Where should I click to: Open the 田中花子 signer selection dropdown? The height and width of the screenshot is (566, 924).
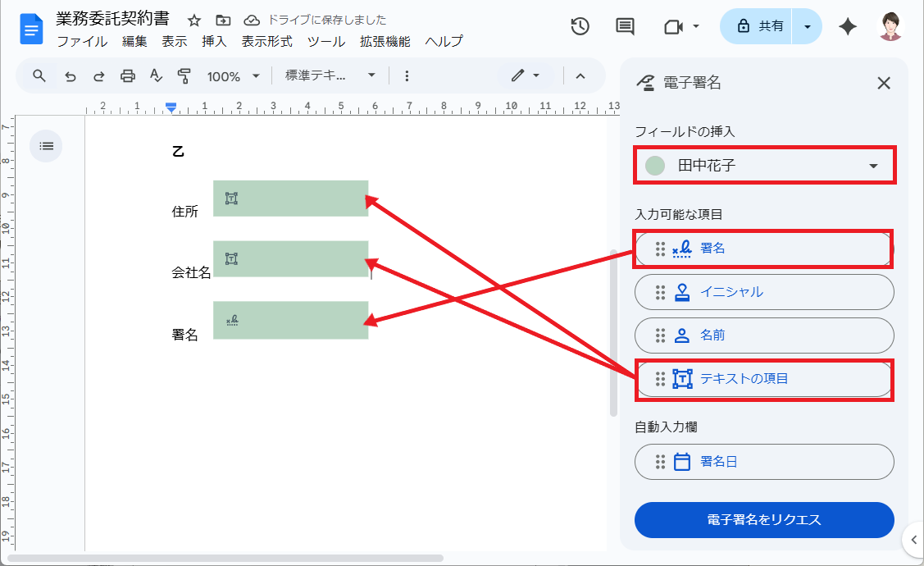pos(764,165)
